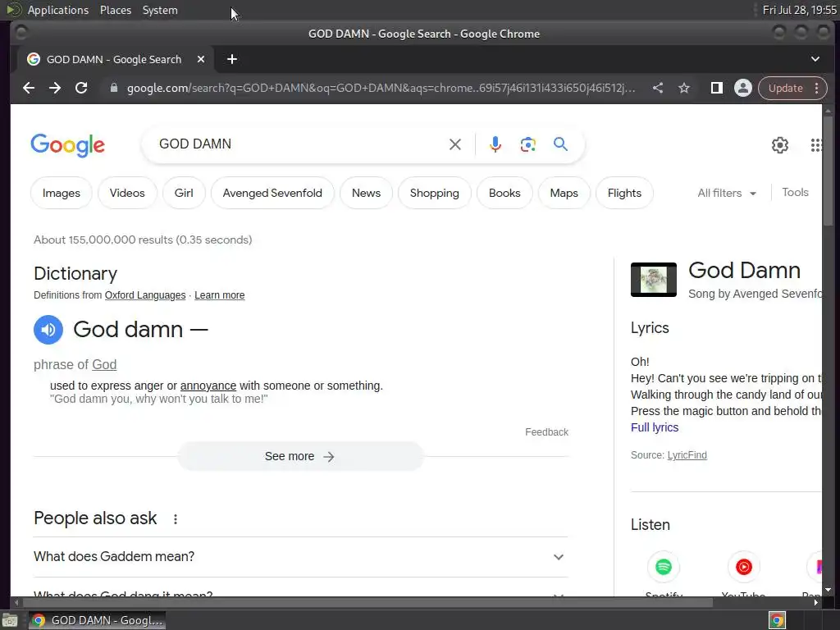Image resolution: width=840 pixels, height=630 pixels.
Task: Search by image with Google Lens
Action: point(527,144)
